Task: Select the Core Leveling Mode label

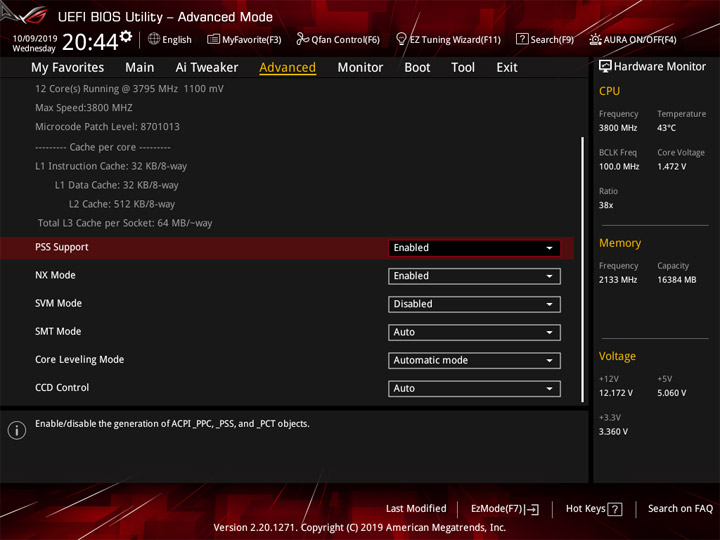Action: (x=79, y=359)
